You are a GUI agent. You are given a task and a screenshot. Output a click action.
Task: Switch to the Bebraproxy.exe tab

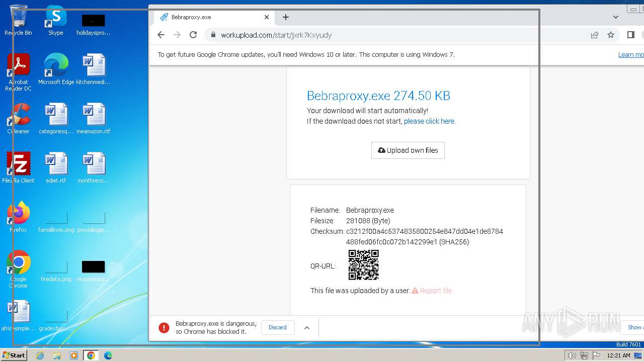(213, 17)
